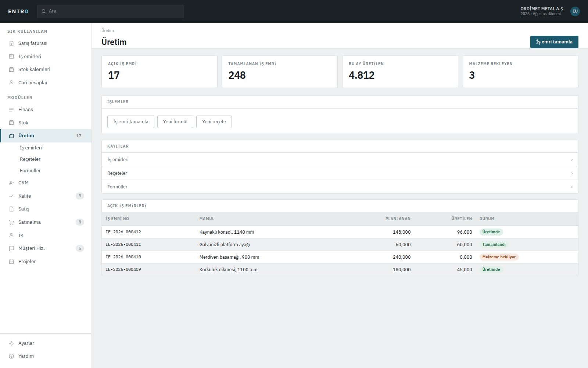The image size is (588, 368).
Task: Click the Stok kalemleri box icon
Action: 11,70
